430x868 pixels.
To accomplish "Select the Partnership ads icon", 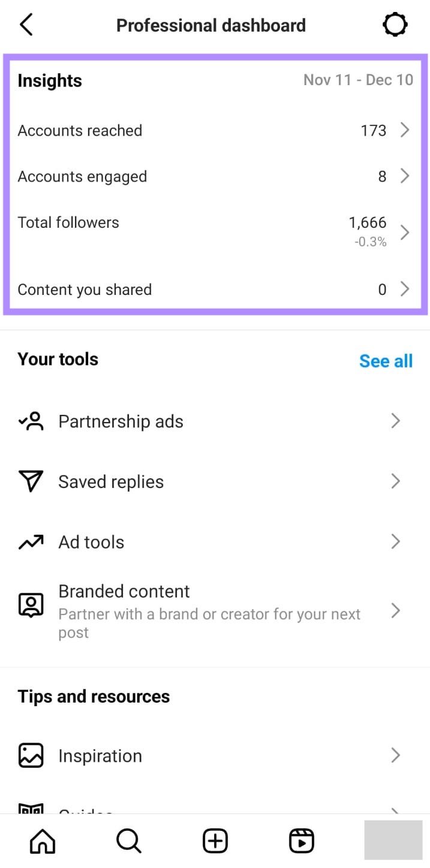I will point(31,421).
